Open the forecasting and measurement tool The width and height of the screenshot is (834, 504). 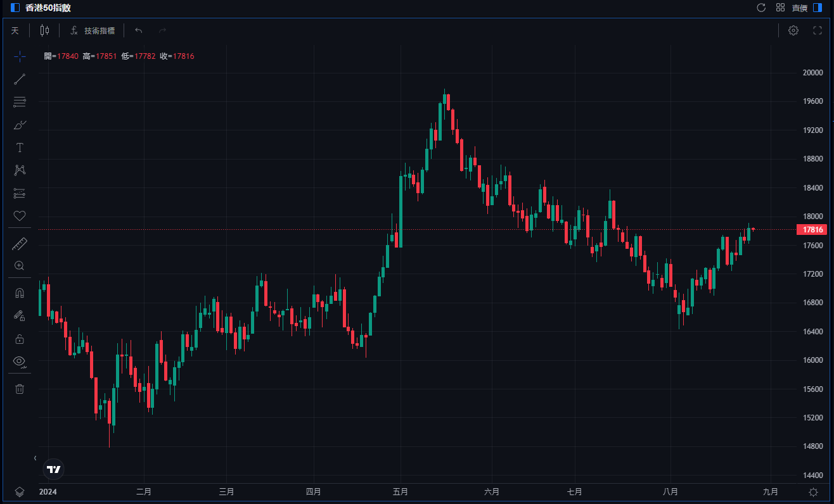click(x=20, y=193)
